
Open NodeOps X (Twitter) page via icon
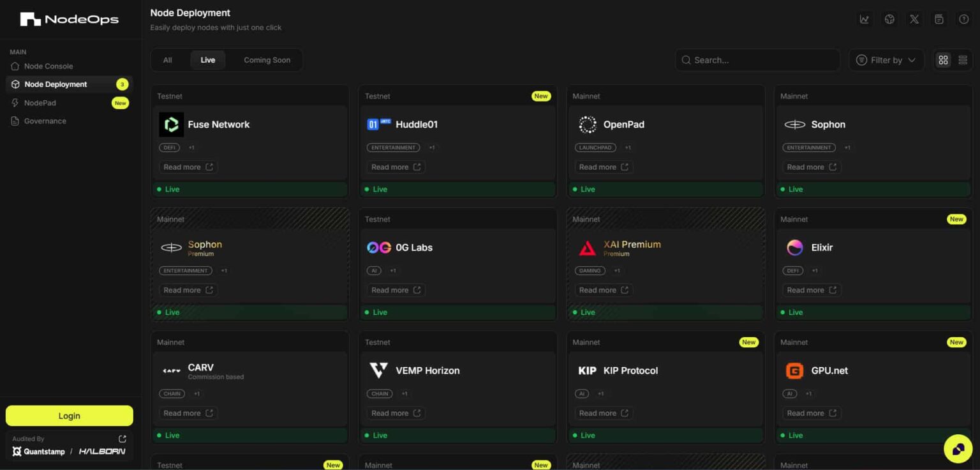(x=914, y=19)
